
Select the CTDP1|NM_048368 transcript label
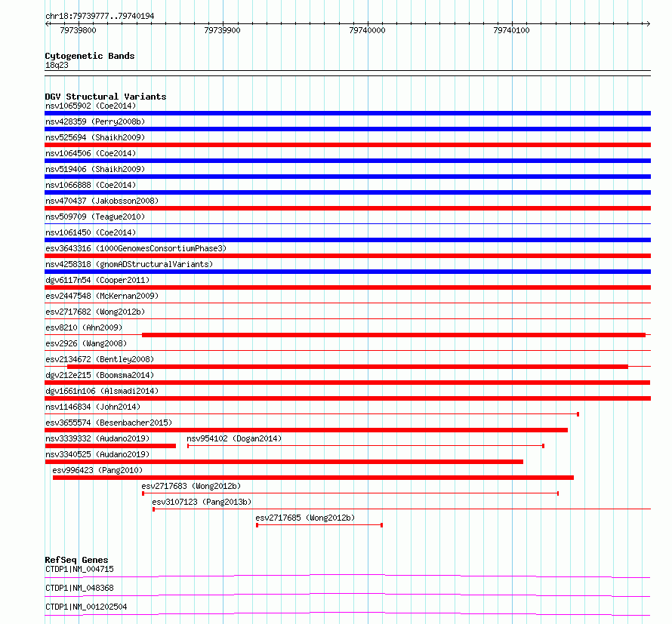pos(79,588)
